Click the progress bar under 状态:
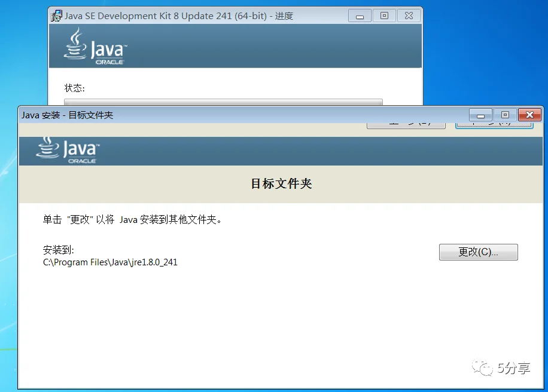548x392 pixels. 223,103
